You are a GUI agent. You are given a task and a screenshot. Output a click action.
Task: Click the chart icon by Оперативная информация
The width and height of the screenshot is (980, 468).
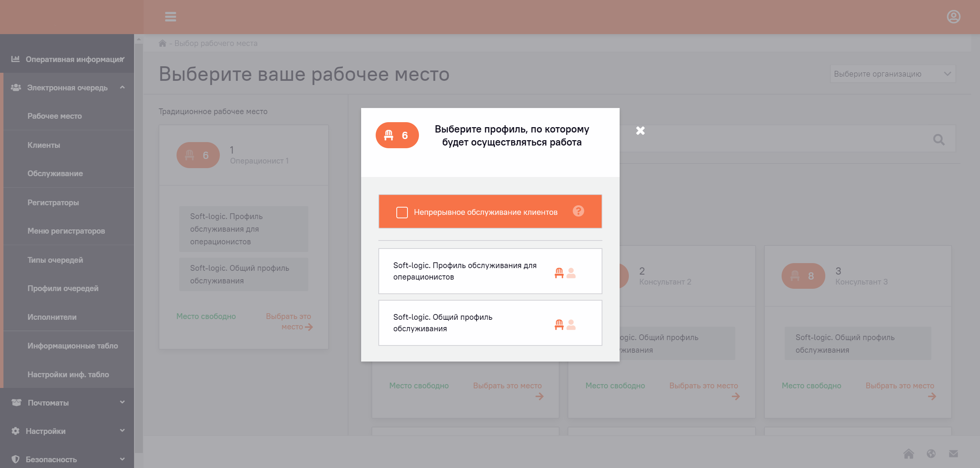pyautogui.click(x=15, y=59)
